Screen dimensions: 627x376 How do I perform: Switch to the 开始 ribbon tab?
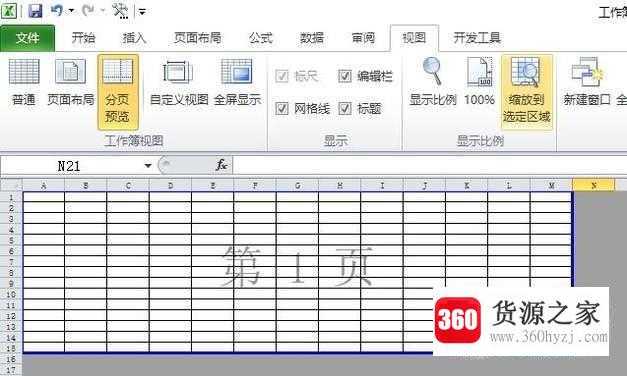tap(84, 38)
